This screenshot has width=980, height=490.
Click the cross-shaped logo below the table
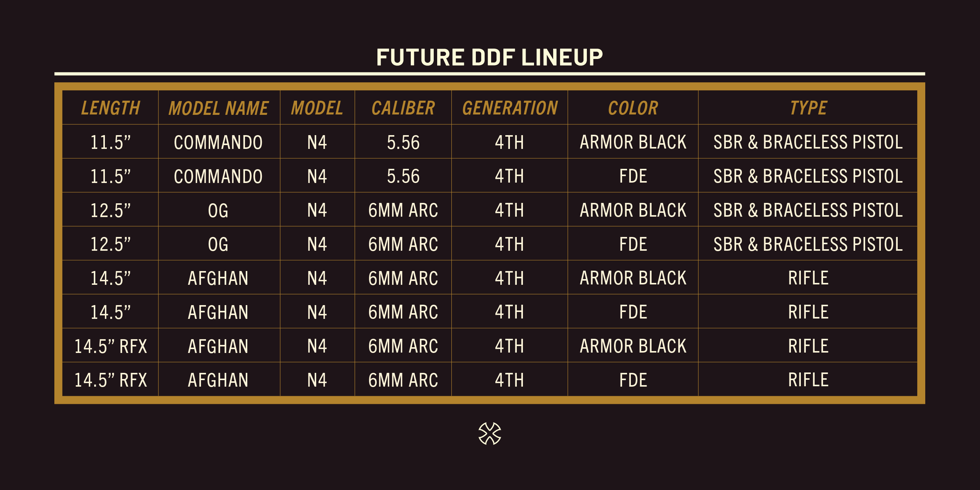pyautogui.click(x=490, y=433)
